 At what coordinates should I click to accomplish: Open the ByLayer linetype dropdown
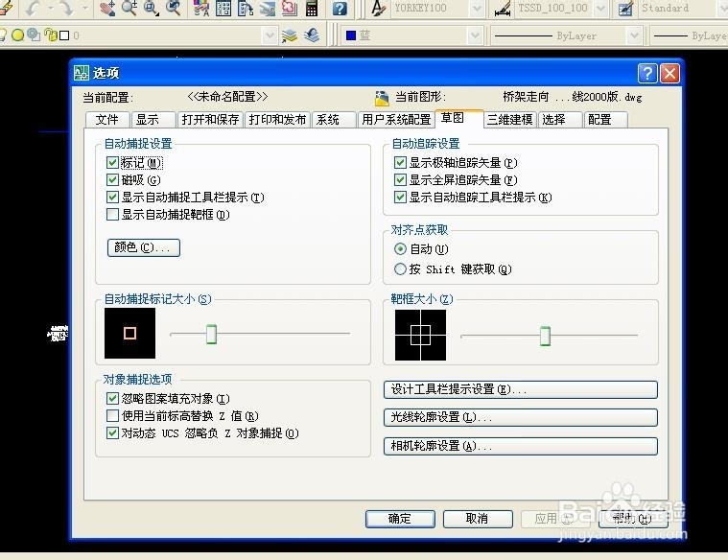(634, 35)
